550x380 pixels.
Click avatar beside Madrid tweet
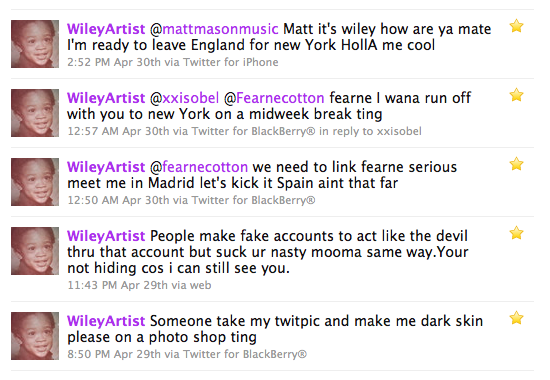pyautogui.click(x=35, y=182)
